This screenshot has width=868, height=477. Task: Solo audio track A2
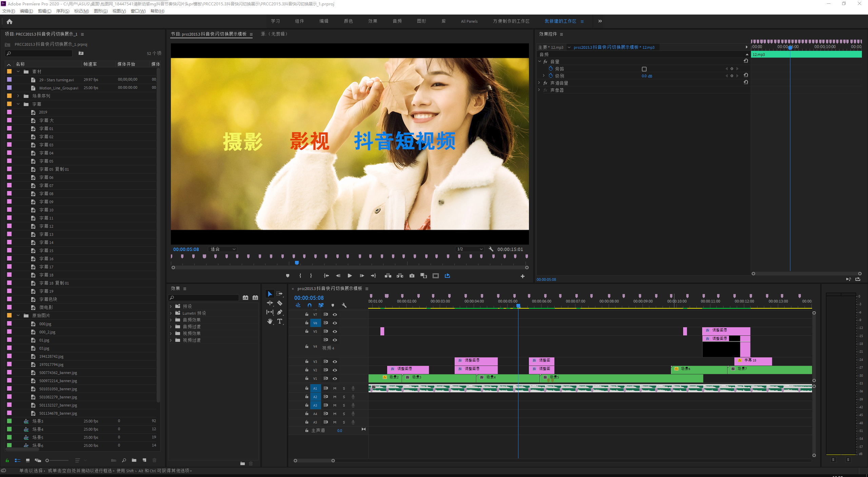pyautogui.click(x=344, y=397)
